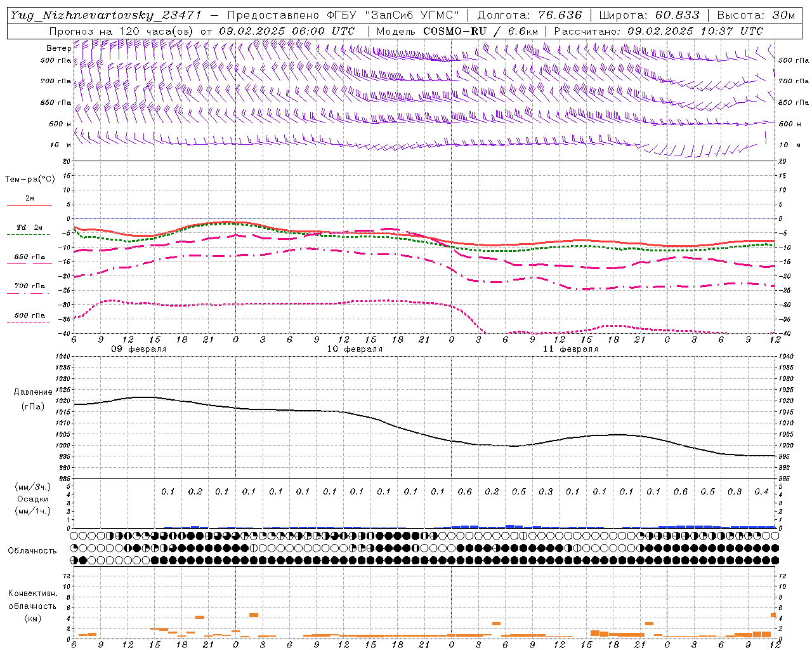812x650 pixels.
Task: Click the 09 февраля date label
Action: coord(139,349)
